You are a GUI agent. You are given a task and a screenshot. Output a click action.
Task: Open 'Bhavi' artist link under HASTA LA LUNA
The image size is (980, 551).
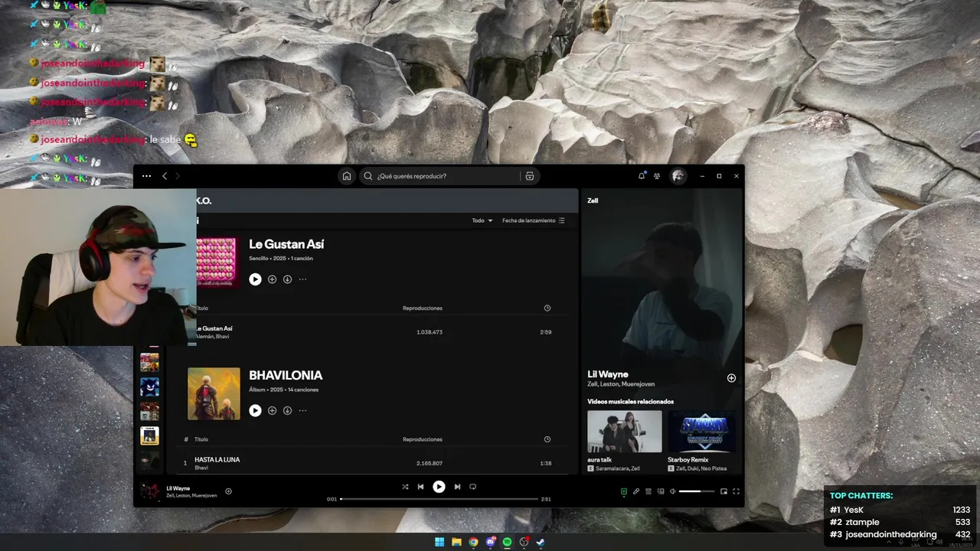201,468
